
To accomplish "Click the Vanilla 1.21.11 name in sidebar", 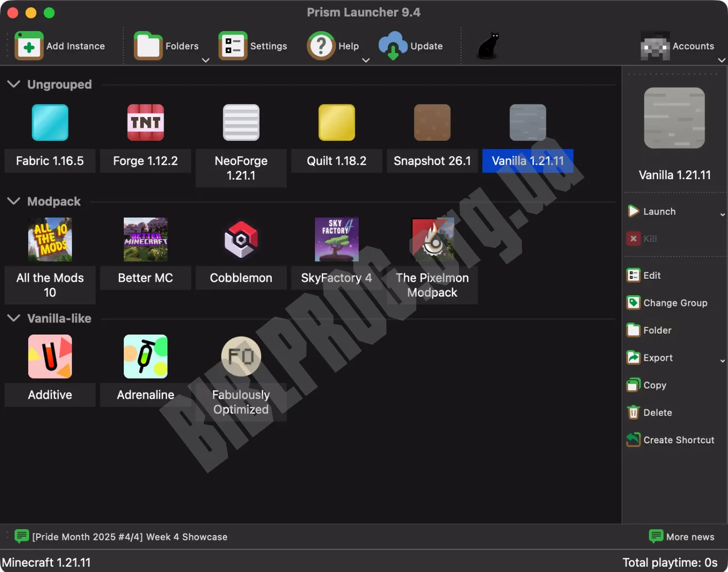I will coord(675,175).
